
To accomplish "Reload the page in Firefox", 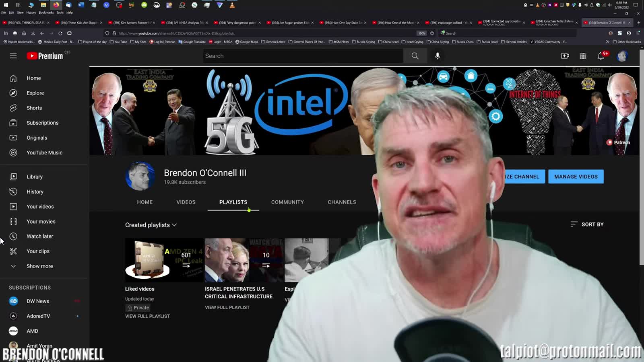I will 60,33.
